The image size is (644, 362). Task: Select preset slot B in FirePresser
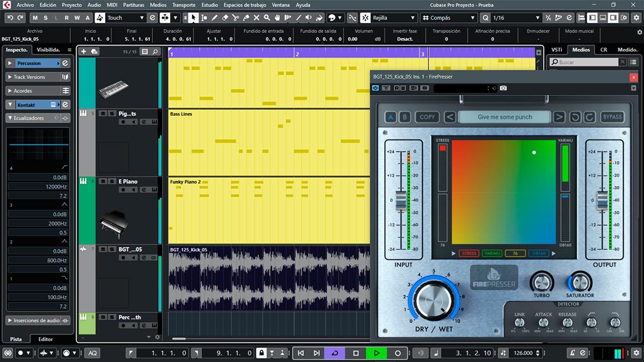click(405, 117)
